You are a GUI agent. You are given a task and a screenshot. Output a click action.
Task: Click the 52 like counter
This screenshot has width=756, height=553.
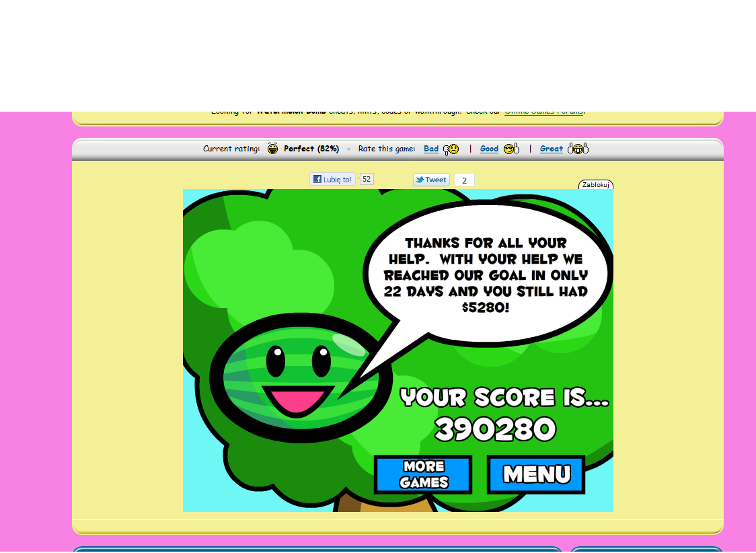(x=366, y=179)
